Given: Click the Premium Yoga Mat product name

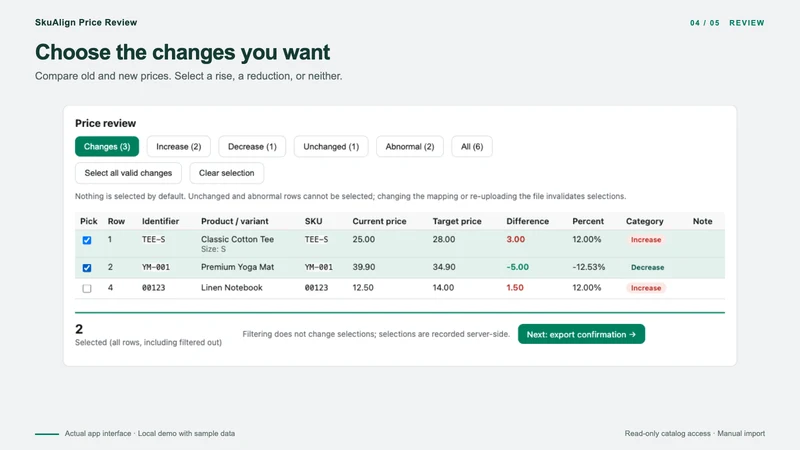Looking at the screenshot, I should pyautogui.click(x=237, y=267).
